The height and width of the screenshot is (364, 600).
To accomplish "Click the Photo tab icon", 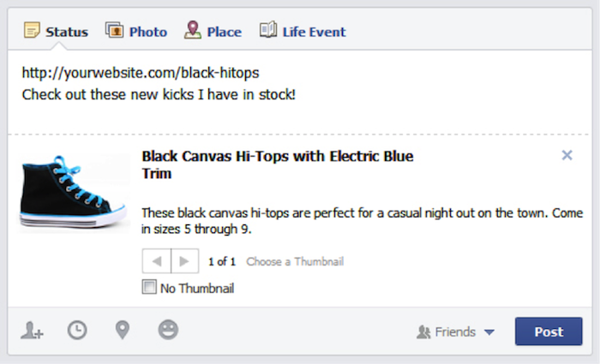I will coord(114,32).
